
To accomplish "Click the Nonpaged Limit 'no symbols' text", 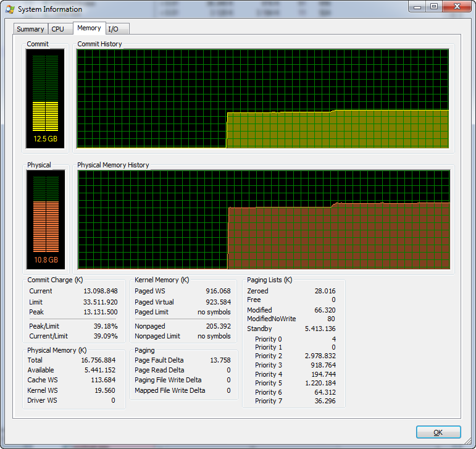I will tap(214, 336).
